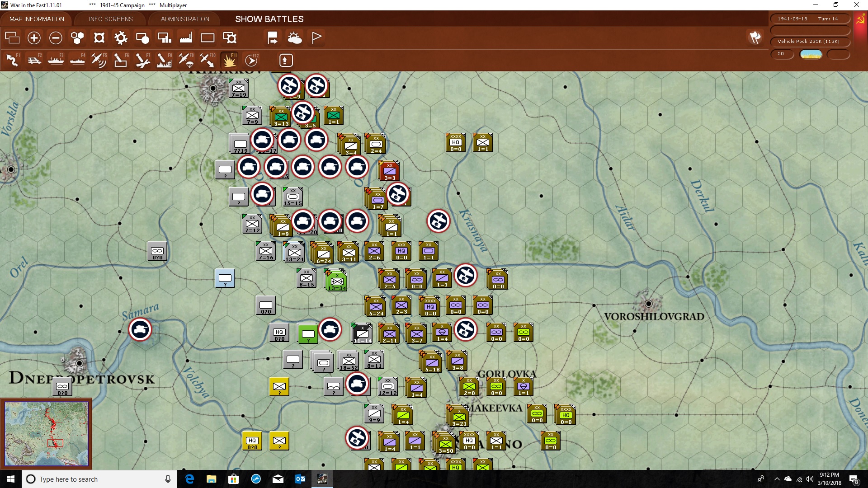
Task: Select the 13=34 green unit counter
Action: click(x=336, y=281)
